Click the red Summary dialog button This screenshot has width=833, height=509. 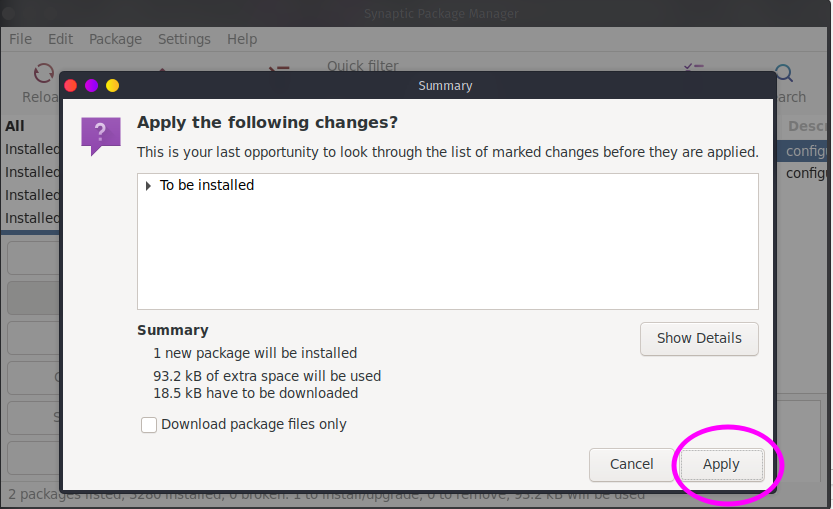pyautogui.click(x=71, y=86)
